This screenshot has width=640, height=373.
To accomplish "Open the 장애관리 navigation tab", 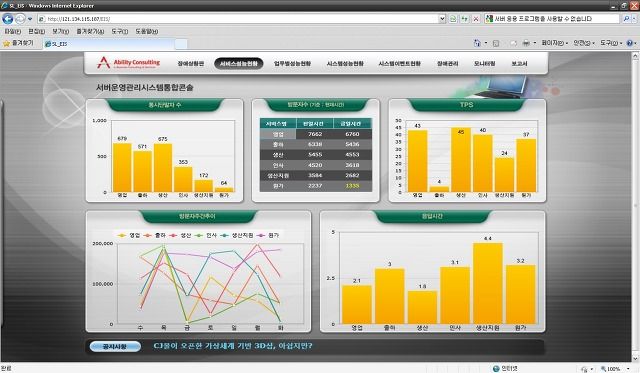I will coord(448,64).
